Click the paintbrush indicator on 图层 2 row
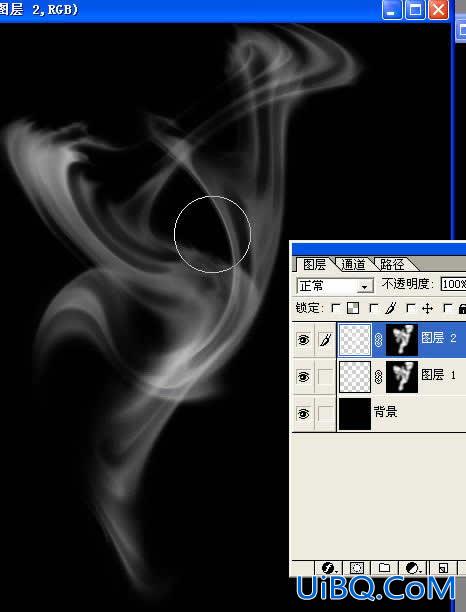466x612 pixels. pyautogui.click(x=325, y=340)
